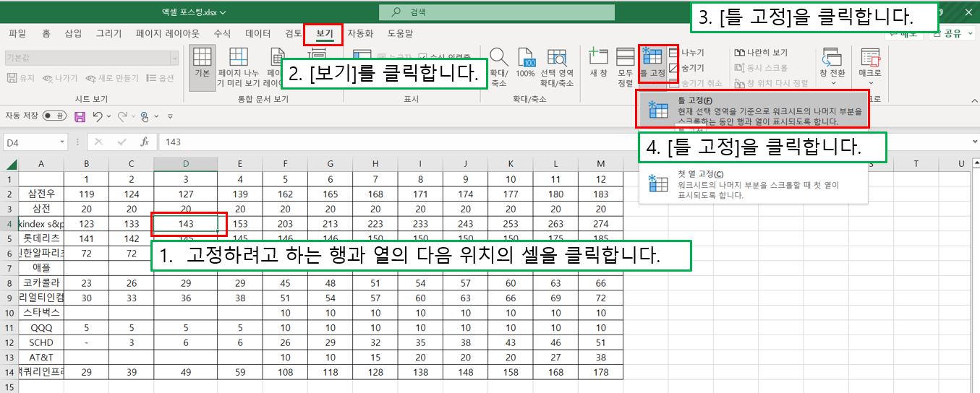The image size is (980, 393).
Task: Save using the quick access save icon
Action: coord(80,116)
